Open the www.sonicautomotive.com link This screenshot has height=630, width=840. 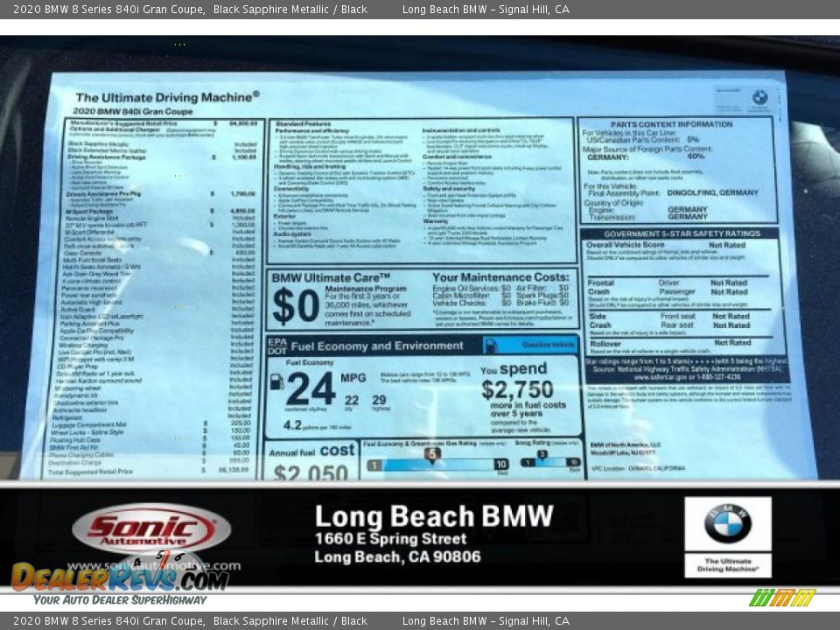pyautogui.click(x=154, y=566)
